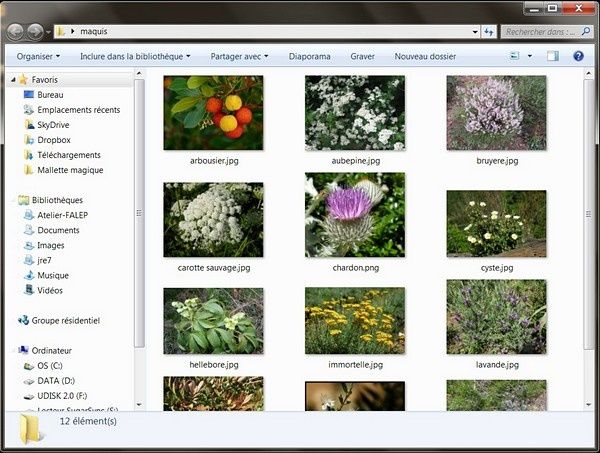Open Atelier-FALEP library

click(62, 215)
